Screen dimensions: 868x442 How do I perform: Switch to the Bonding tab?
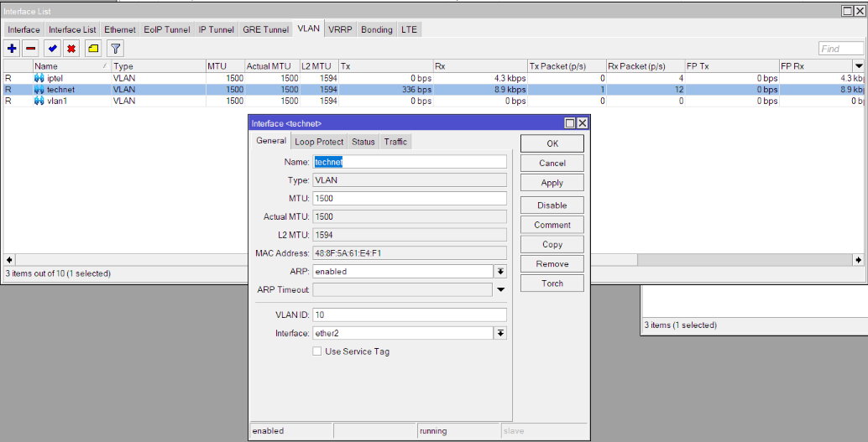[x=376, y=29]
